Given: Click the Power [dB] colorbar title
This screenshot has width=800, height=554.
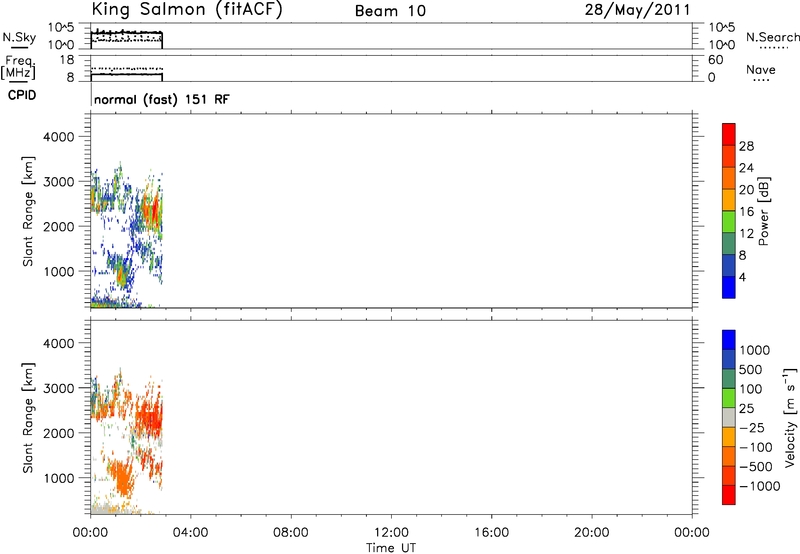Looking at the screenshot, I should point(763,211).
